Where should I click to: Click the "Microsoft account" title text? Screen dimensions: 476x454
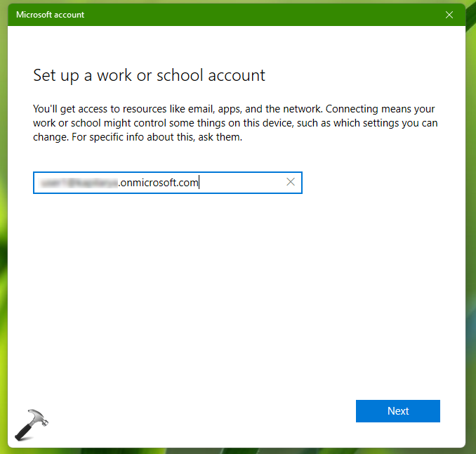[50, 14]
